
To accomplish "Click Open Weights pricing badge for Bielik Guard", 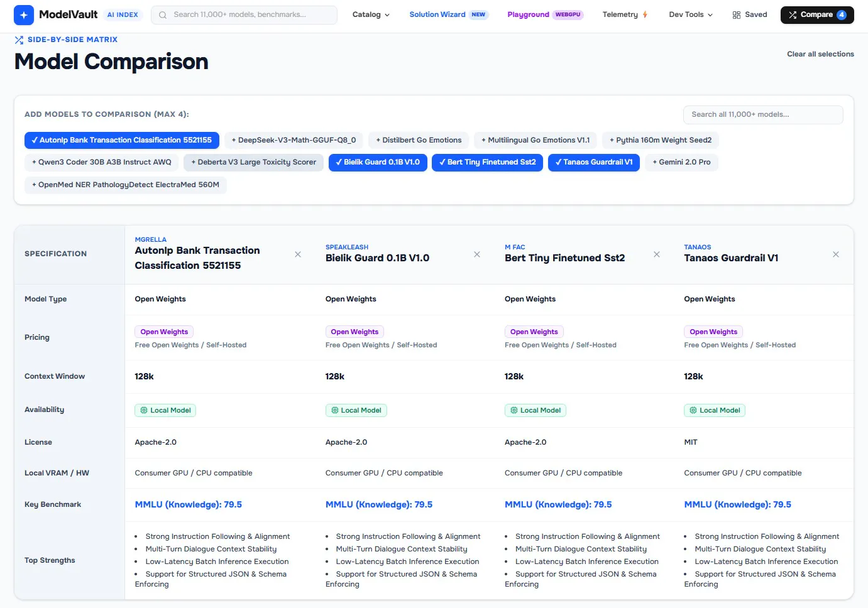I will point(354,332).
